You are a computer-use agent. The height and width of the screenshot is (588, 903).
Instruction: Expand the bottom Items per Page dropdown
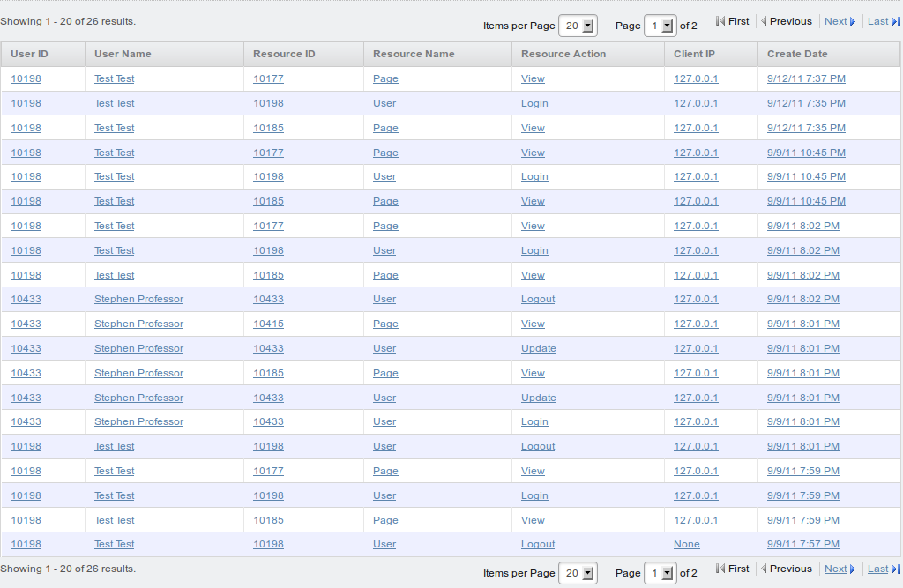(x=578, y=573)
